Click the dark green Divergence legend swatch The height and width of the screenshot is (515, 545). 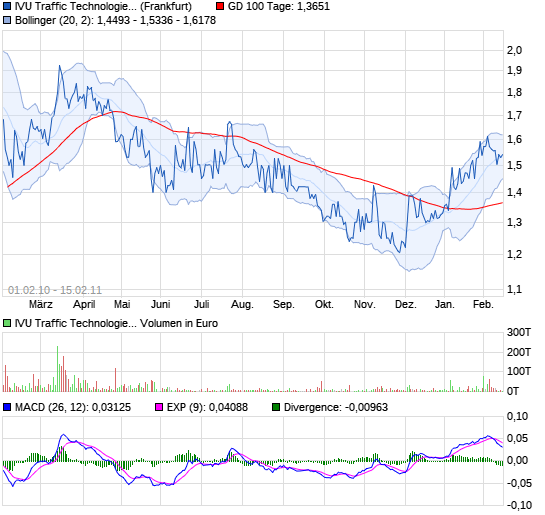tap(276, 407)
